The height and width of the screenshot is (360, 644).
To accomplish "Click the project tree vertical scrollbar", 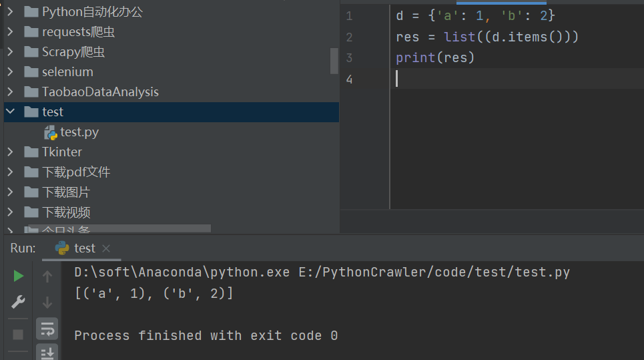I will (x=334, y=61).
